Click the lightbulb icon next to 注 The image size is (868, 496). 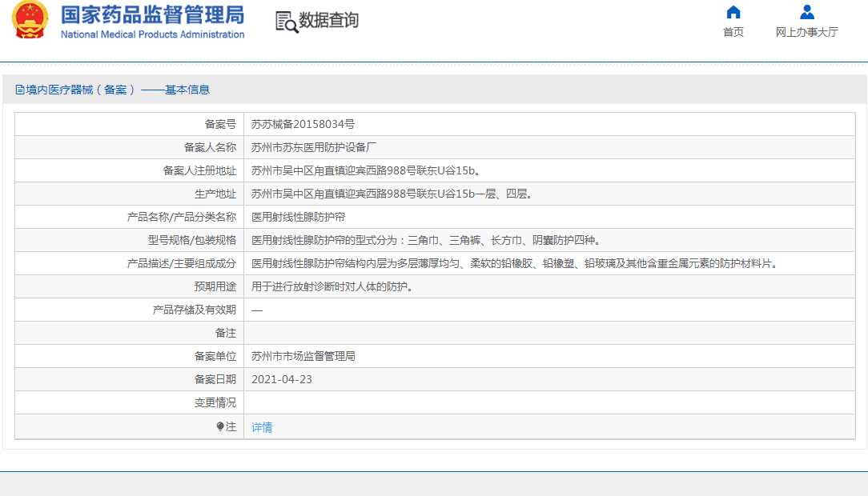219,426
